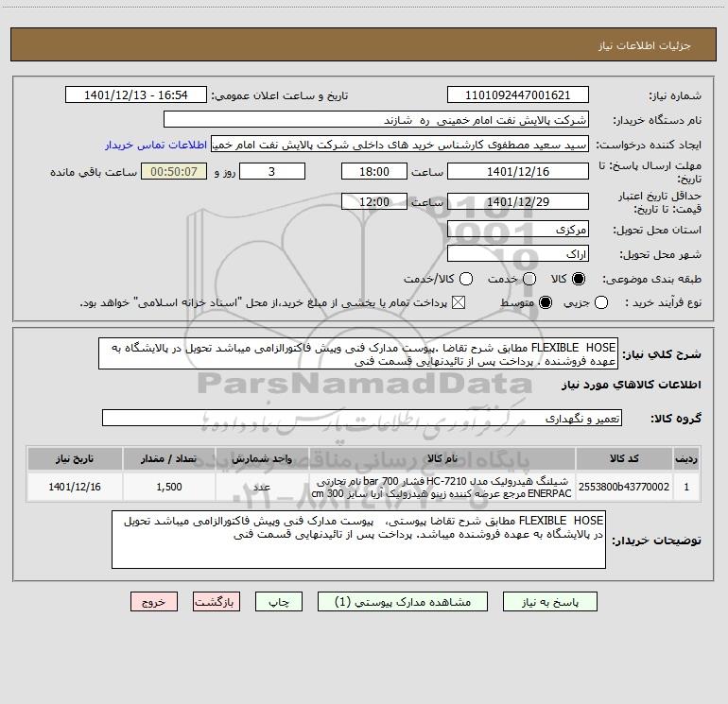The width and height of the screenshot is (728, 704).
Task: Click the بازگشت back button
Action: (x=217, y=602)
